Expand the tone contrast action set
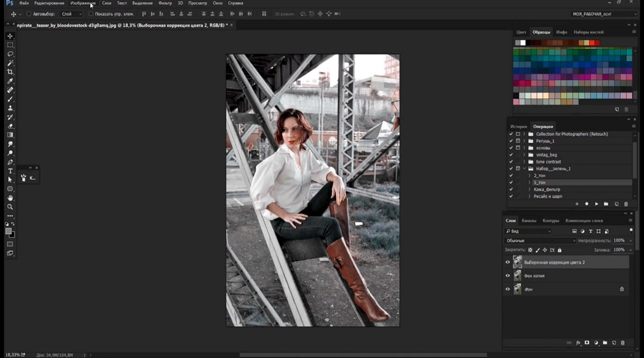The image size is (644, 358). click(524, 162)
